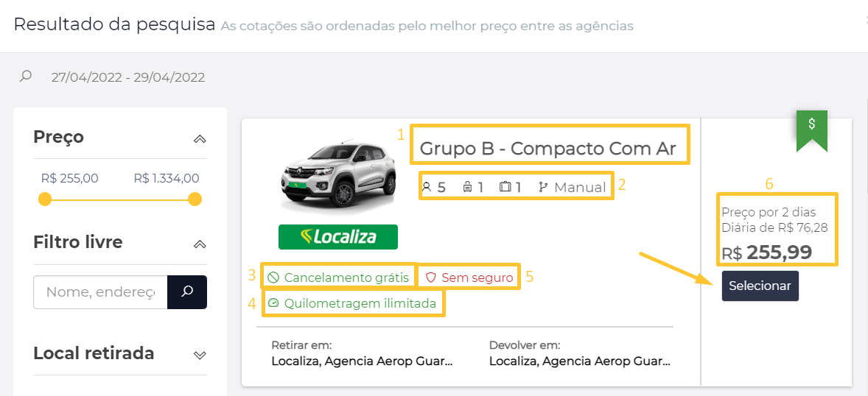Click the briefcase small bag icon

pos(505,187)
